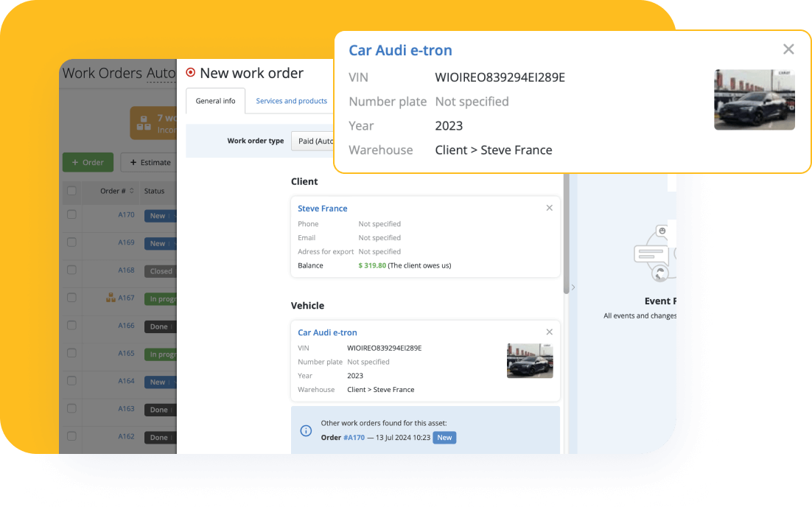Image resolution: width=812 pixels, height=507 pixels.
Task: Click the $ 319.80 balance amount
Action: coord(372,265)
